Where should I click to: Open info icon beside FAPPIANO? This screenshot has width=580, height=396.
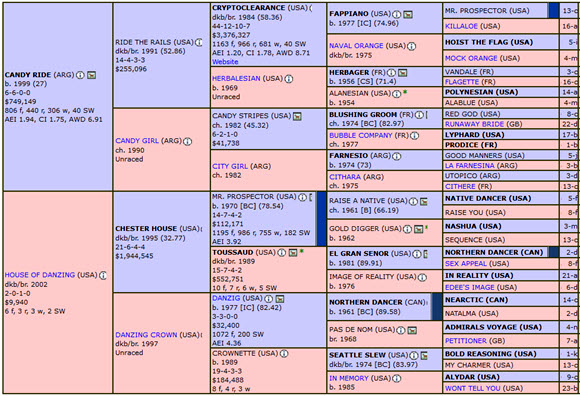[397, 14]
